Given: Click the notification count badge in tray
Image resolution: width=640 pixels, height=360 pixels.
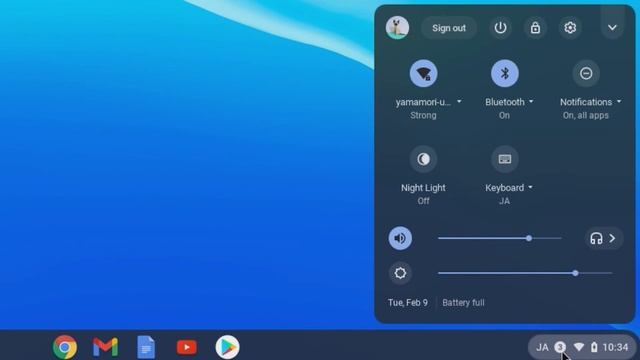Looking at the screenshot, I should pos(560,347).
